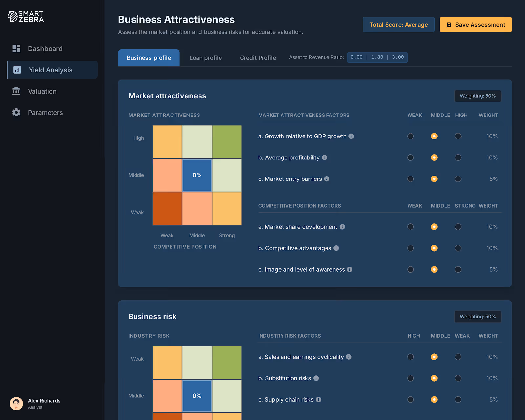
Task: Click the green top-right industry risk matrix cell
Action: 227,363
